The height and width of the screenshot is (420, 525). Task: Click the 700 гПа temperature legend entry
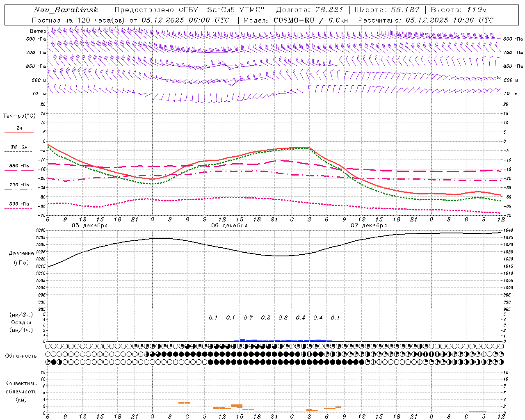(19, 187)
